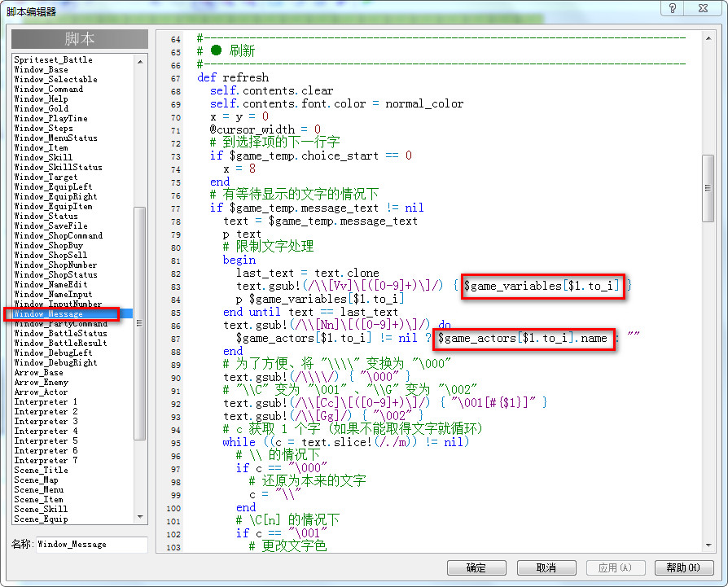Open the Interpreter 1 script

point(46,402)
